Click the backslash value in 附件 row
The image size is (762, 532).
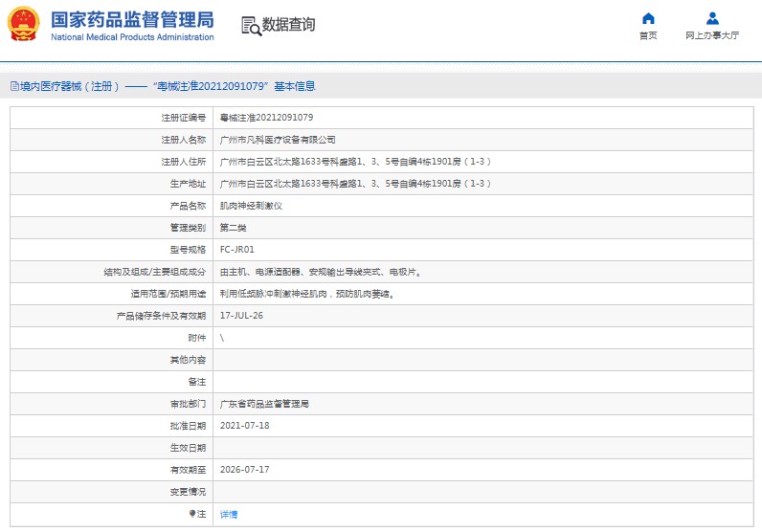click(x=222, y=338)
